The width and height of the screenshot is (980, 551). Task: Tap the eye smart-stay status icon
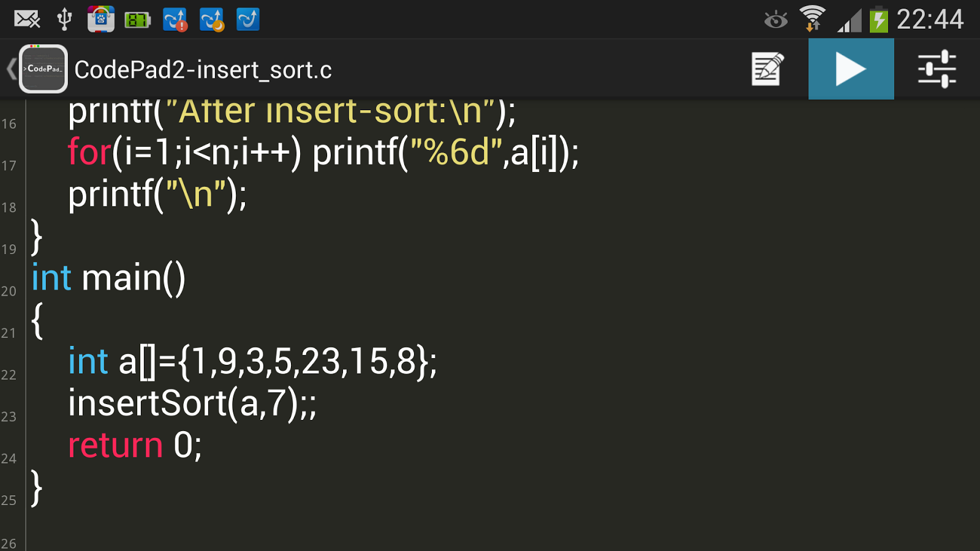(775, 20)
